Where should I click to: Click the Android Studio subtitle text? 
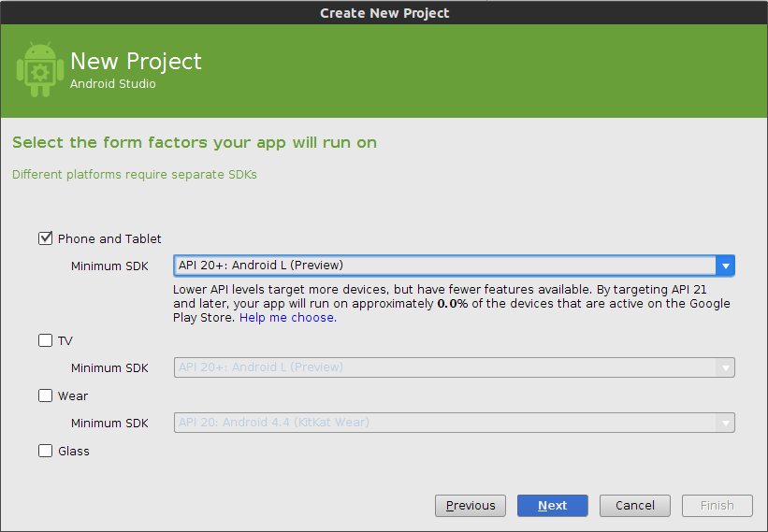coord(112,84)
